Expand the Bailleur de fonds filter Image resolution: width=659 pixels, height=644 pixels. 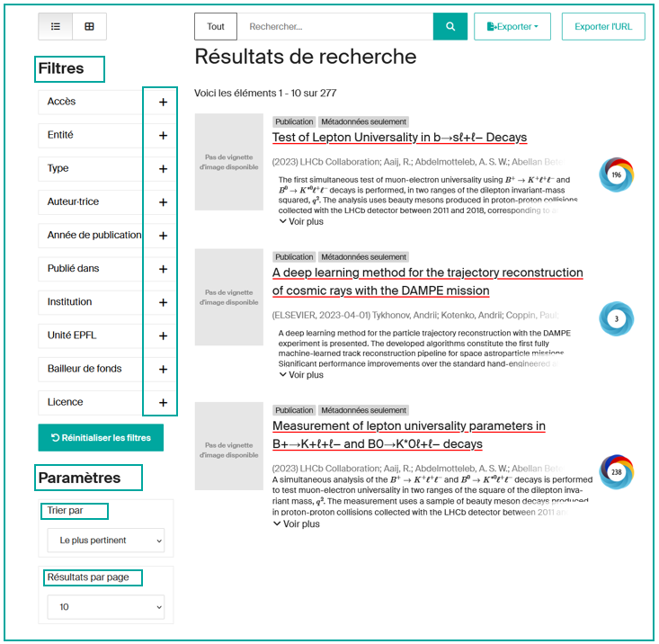[163, 370]
